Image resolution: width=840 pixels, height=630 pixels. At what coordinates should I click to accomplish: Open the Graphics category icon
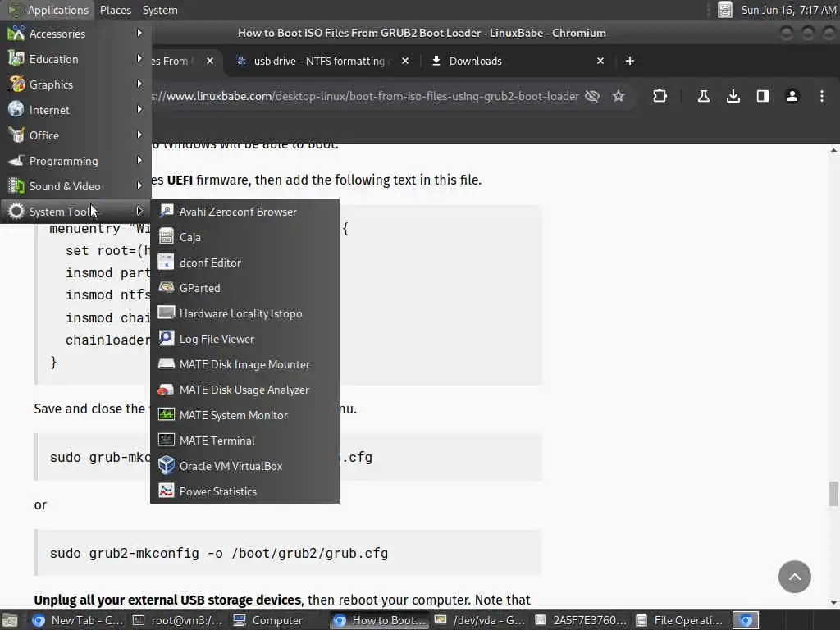pyautogui.click(x=16, y=84)
